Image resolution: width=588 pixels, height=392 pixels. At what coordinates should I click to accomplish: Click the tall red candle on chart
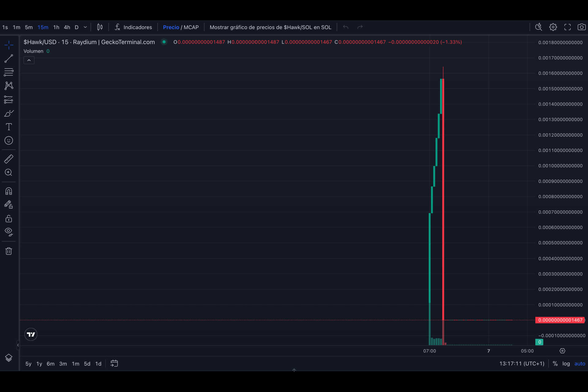tap(443, 199)
